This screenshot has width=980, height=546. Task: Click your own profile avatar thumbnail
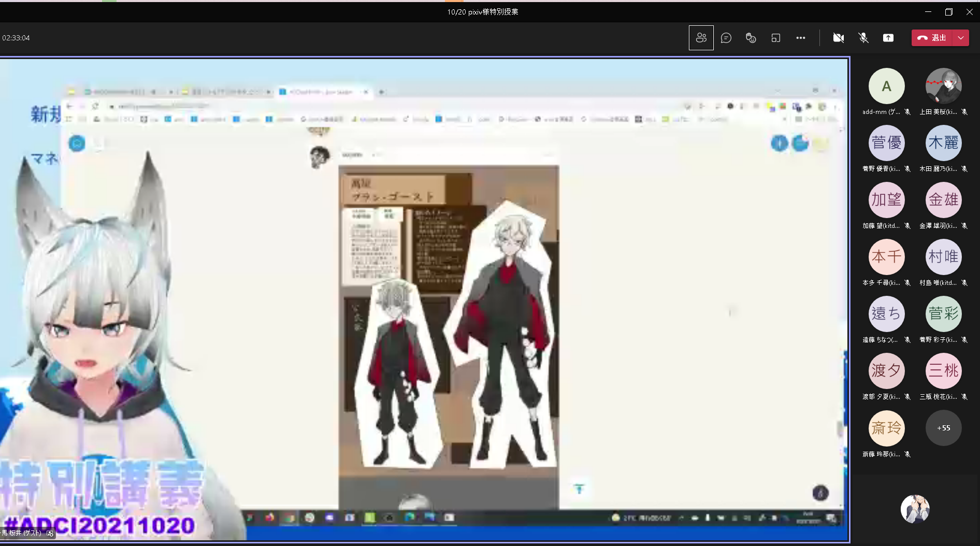[x=915, y=509]
